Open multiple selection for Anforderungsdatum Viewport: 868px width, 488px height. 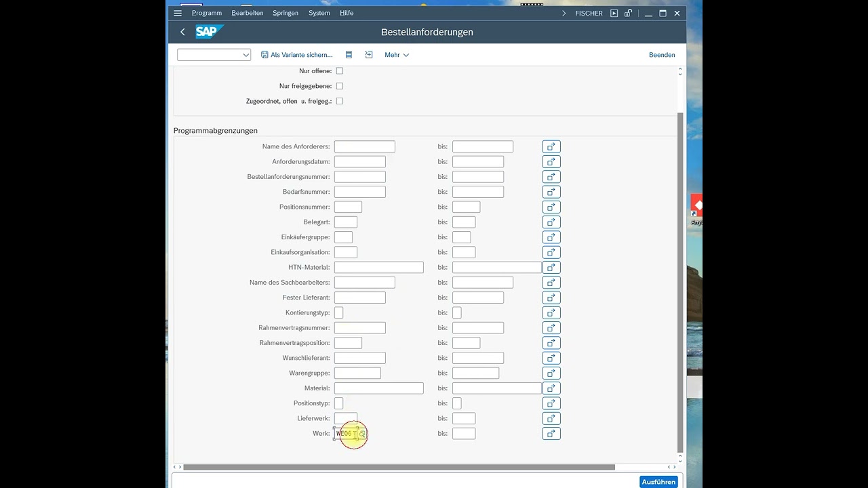pos(551,162)
